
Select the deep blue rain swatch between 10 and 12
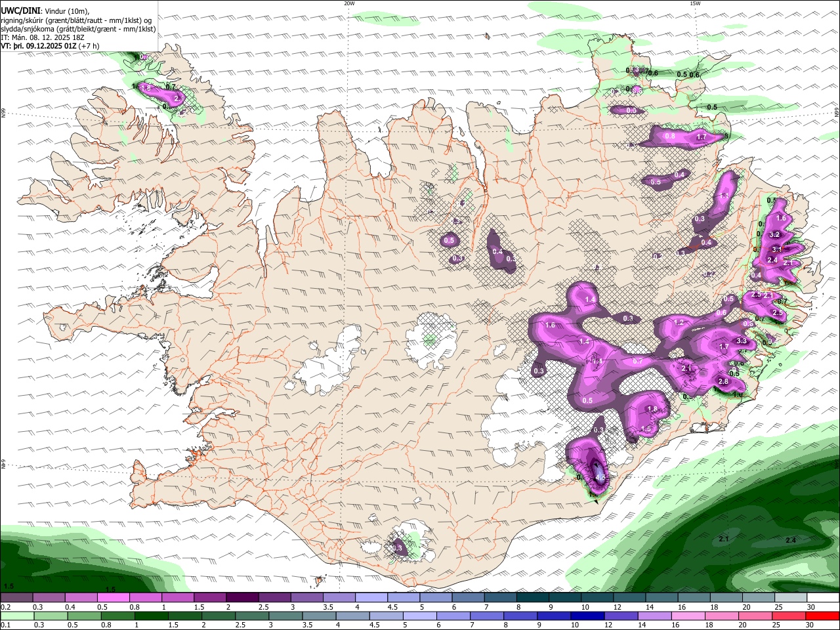(x=587, y=616)
